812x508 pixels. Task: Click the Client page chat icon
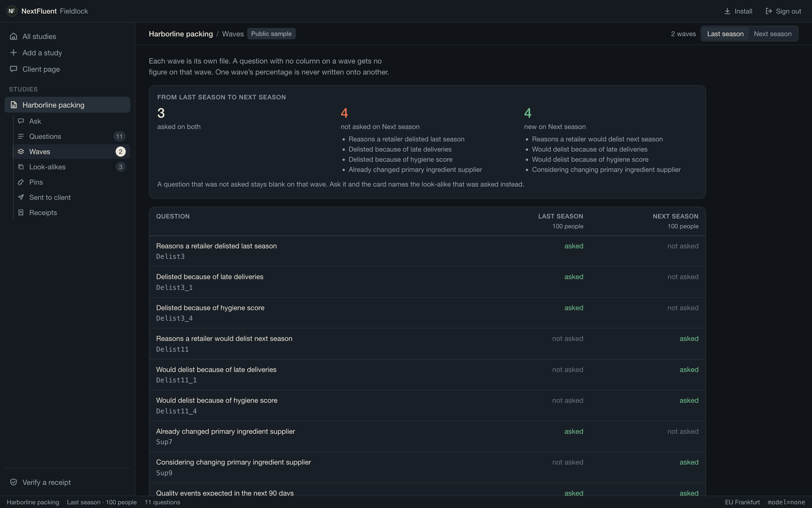pos(14,69)
